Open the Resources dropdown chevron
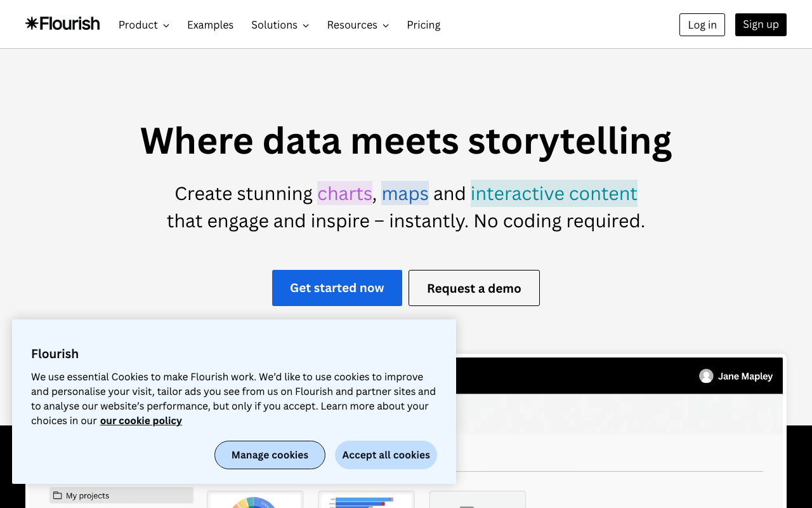Viewport: 812px width, 508px height. pyautogui.click(x=386, y=25)
